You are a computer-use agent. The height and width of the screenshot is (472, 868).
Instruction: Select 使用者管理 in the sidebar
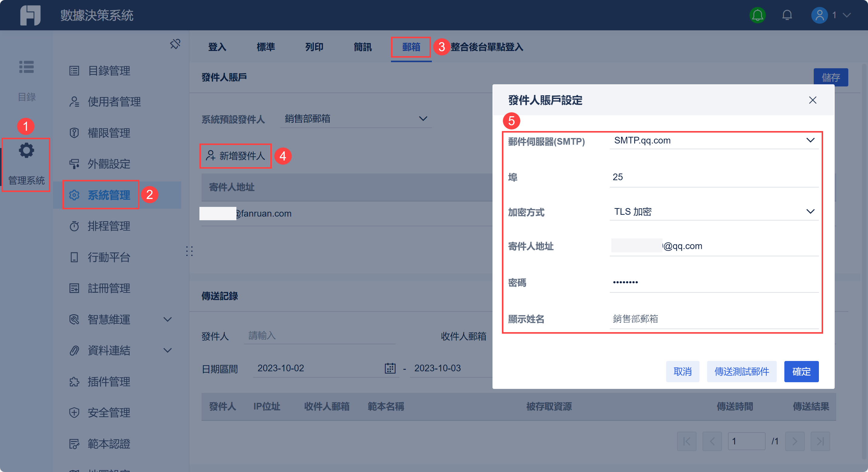tap(114, 102)
